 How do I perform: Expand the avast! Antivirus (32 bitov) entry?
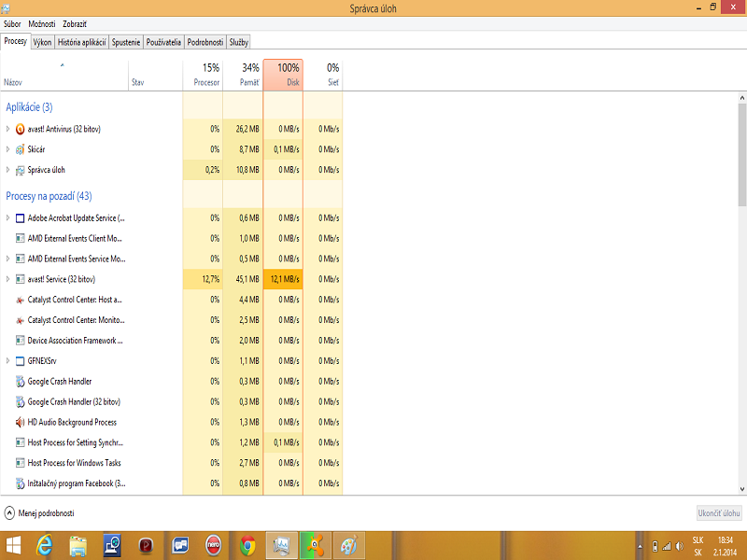pyautogui.click(x=8, y=129)
